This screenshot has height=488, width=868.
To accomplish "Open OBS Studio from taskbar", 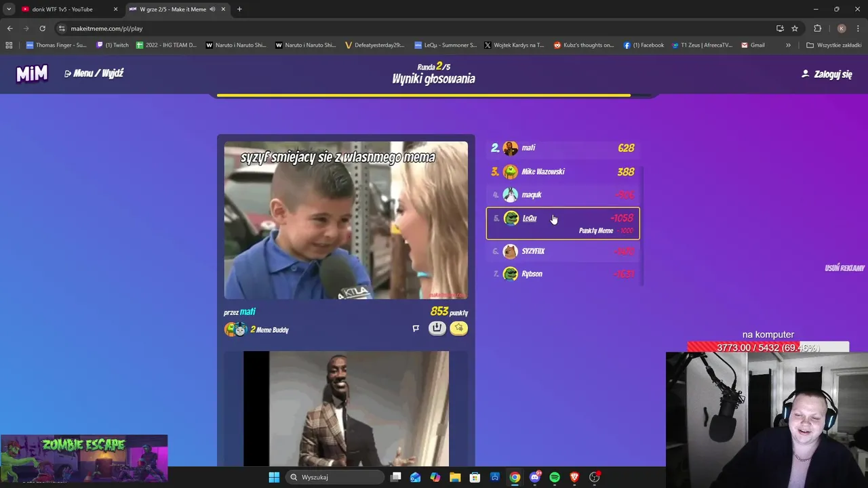I will point(595,477).
